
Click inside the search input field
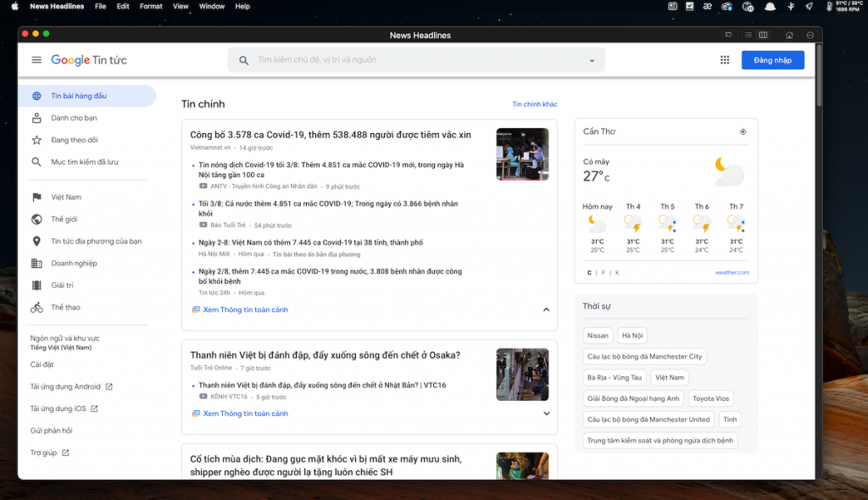point(381,59)
